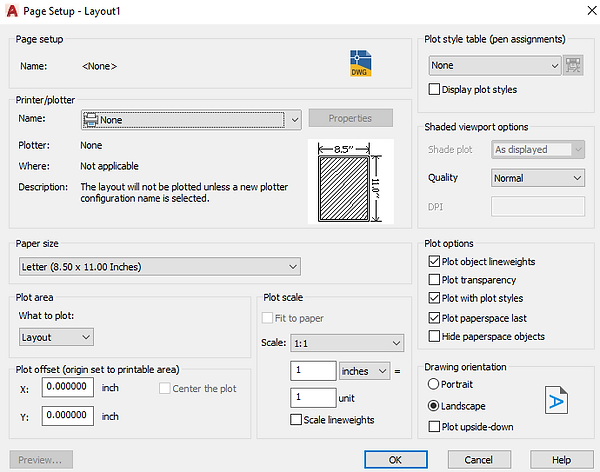The height and width of the screenshot is (472, 600).
Task: Click the DWG page setup icon
Action: 360,63
